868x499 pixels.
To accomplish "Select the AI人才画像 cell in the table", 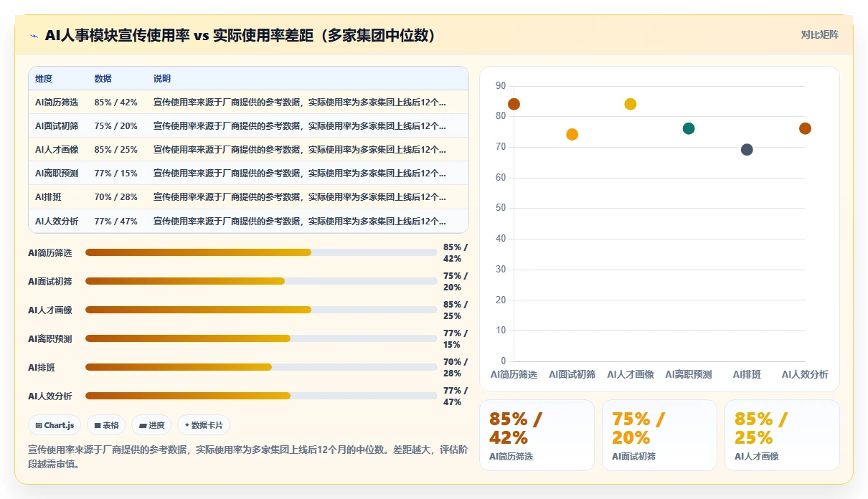I will click(57, 150).
